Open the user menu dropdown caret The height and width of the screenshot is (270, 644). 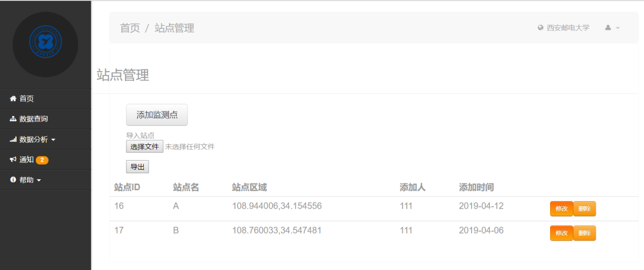click(x=618, y=28)
